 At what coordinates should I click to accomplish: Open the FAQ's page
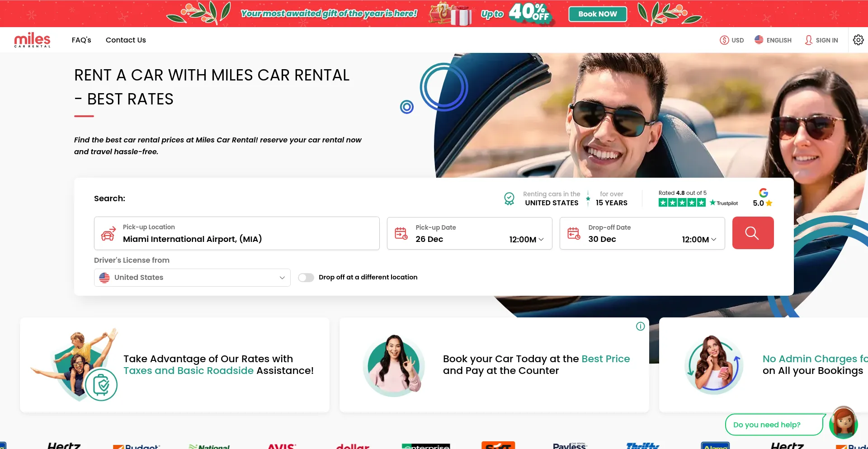pyautogui.click(x=81, y=40)
